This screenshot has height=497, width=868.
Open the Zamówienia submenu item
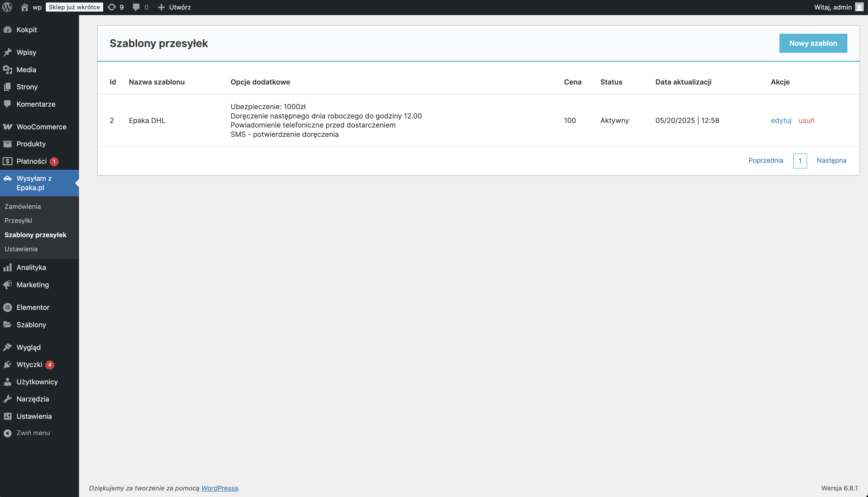coord(23,206)
